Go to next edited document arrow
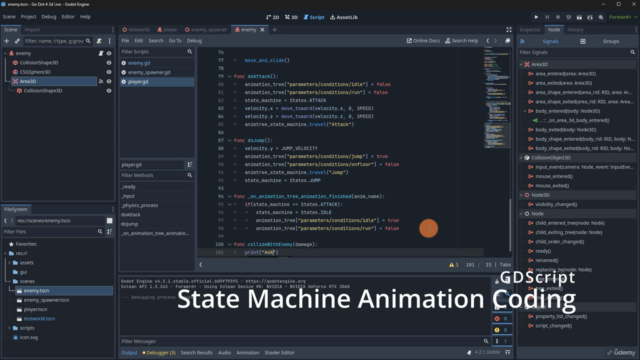Screen dimensions: 640x360 [496, 40]
